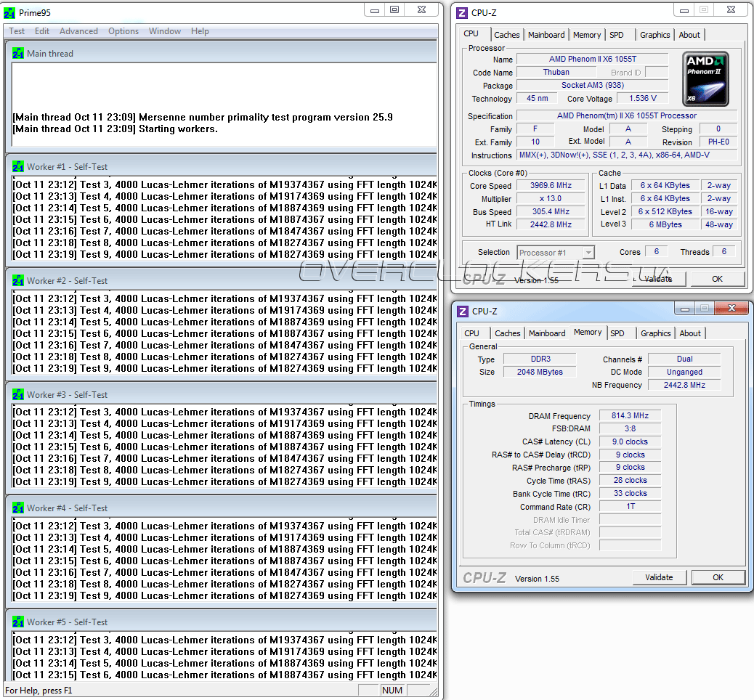The image size is (754, 700).
Task: Switch to Graphics tab in lower CPU-Z
Action: 655,333
